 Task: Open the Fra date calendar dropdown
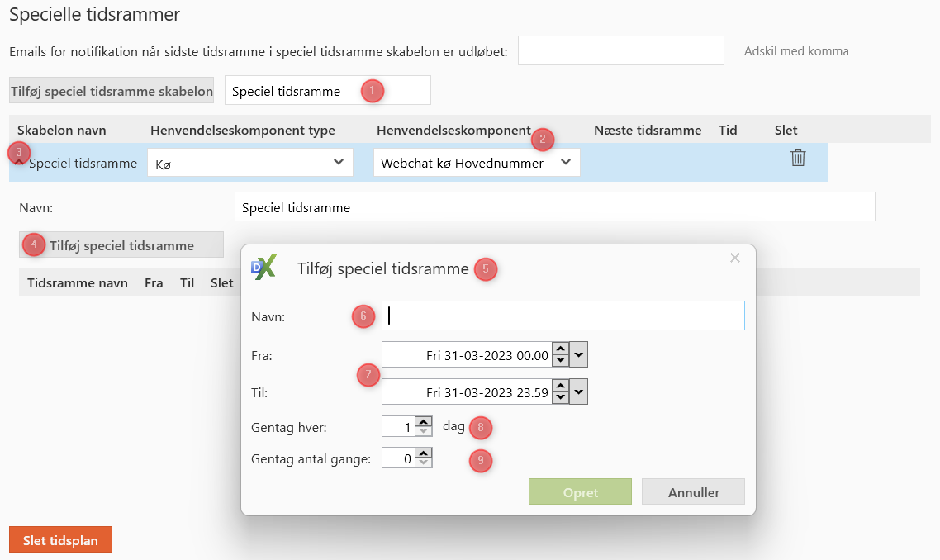(579, 355)
